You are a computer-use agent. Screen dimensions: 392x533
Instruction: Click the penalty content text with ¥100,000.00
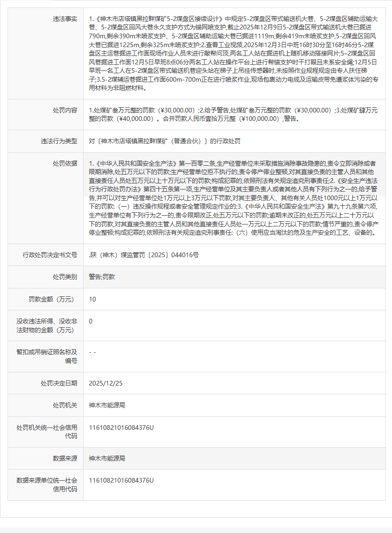click(234, 114)
